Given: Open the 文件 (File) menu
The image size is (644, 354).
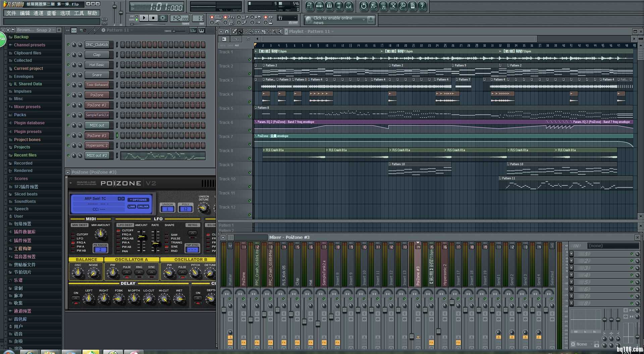Looking at the screenshot, I should pyautogui.click(x=11, y=13).
